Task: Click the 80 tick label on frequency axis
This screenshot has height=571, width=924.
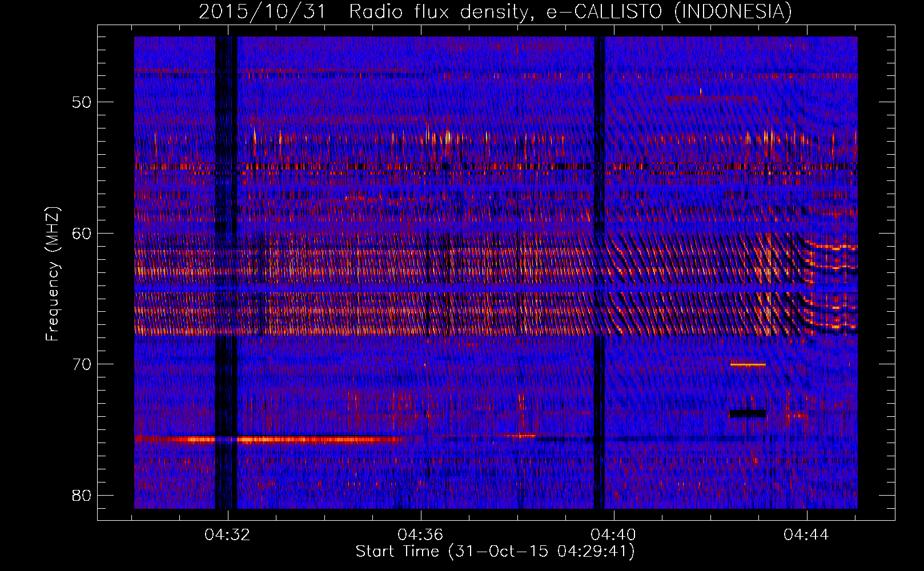Action: (x=82, y=495)
